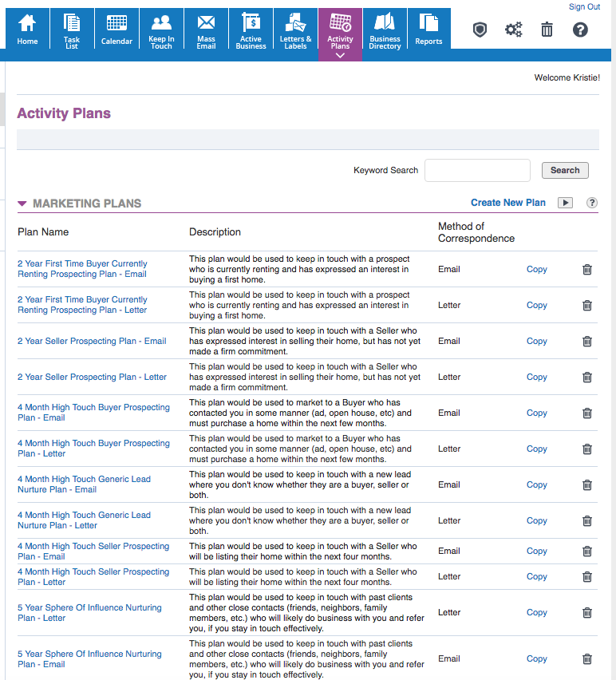The image size is (616, 680).
Task: Delete 2 Year Seller Prospecting Plan - Email
Action: (587, 341)
